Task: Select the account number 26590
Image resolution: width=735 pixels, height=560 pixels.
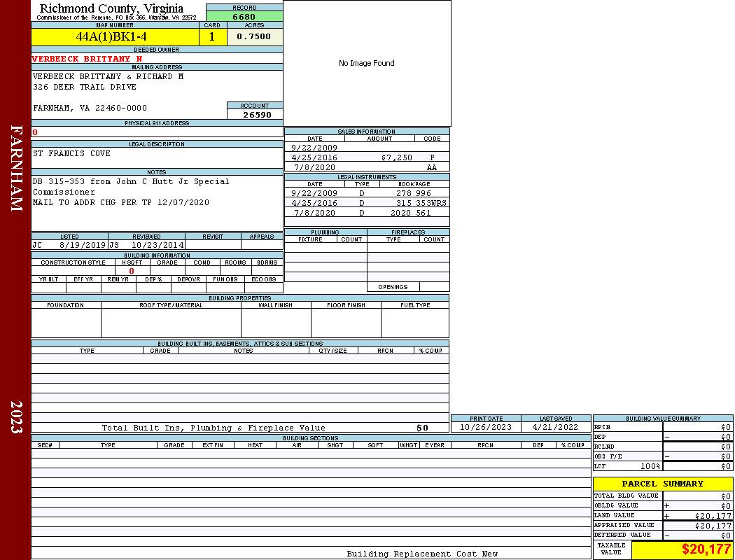Action: [x=257, y=115]
